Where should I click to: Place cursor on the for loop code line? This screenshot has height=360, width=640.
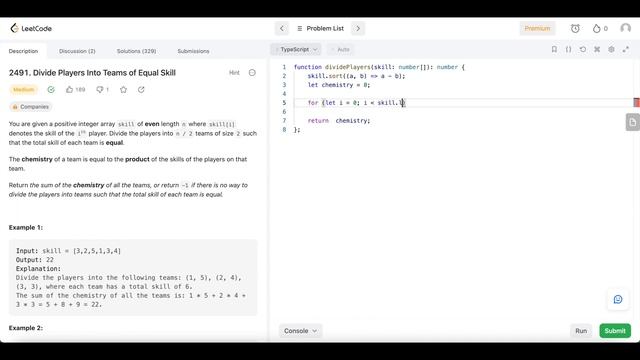coord(356,103)
